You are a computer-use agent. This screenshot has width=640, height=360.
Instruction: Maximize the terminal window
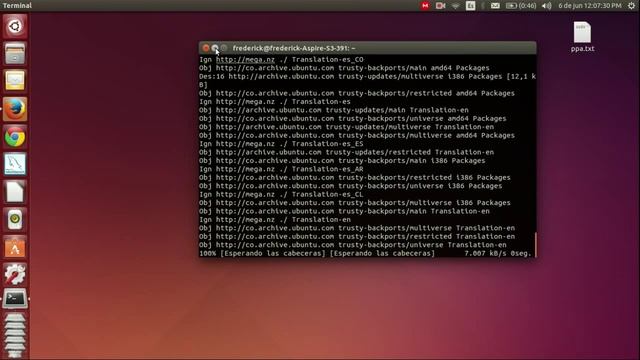[224, 48]
